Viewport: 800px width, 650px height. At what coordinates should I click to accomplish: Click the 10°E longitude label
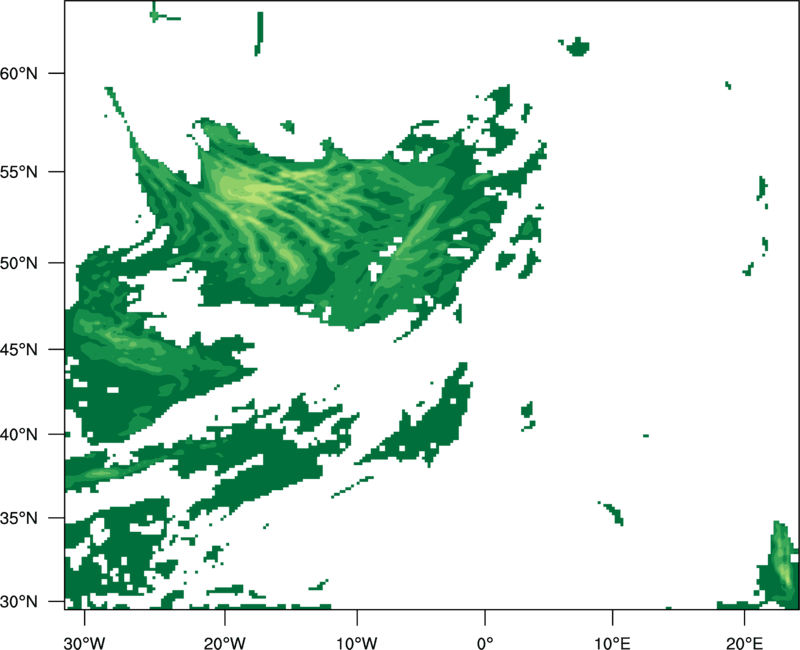click(x=612, y=643)
